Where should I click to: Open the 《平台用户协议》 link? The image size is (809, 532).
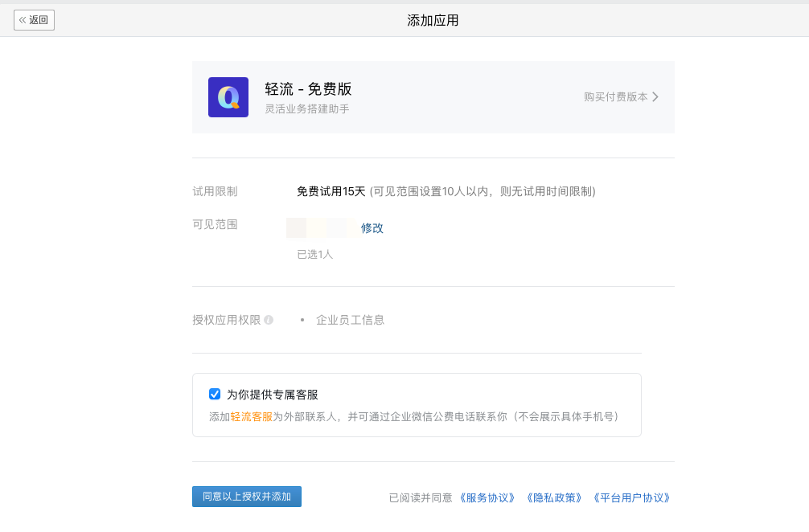pyautogui.click(x=631, y=498)
